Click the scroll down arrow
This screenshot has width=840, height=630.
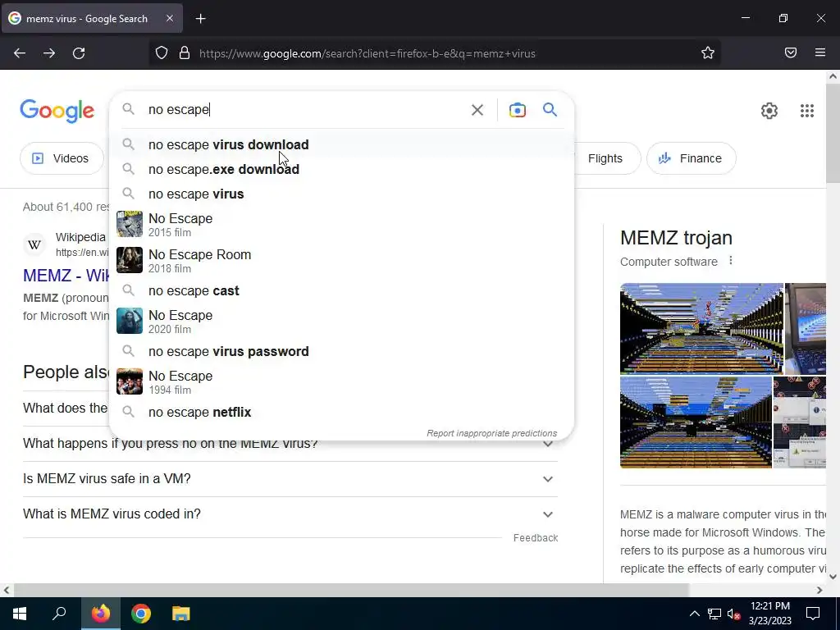833,577
